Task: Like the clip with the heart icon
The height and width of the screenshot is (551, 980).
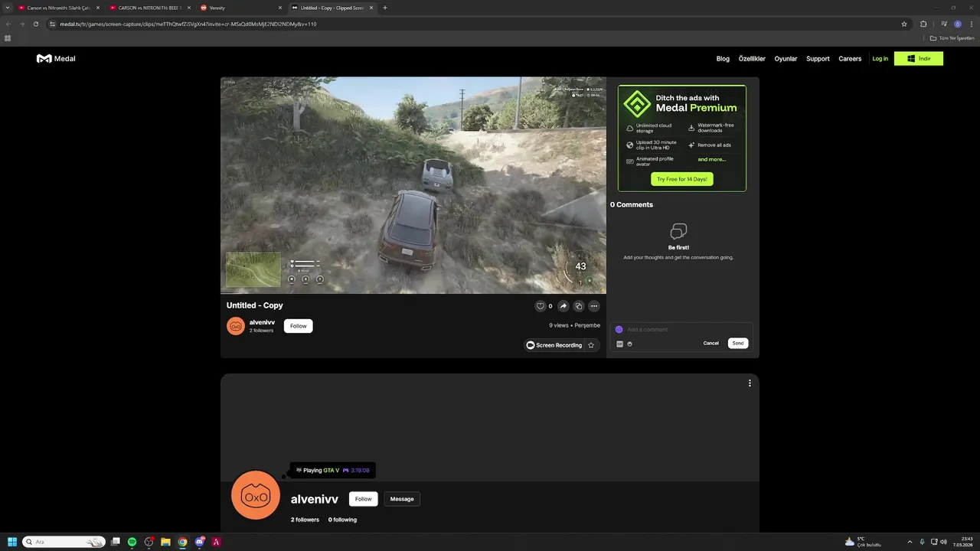Action: coord(541,306)
